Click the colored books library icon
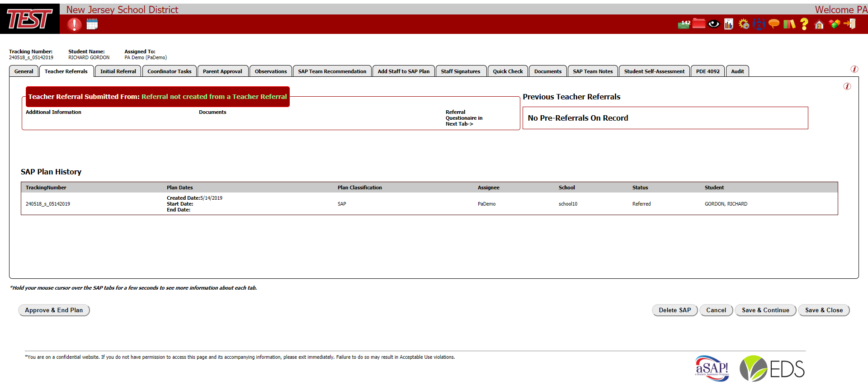Screen dimensions: 868x385 click(x=789, y=24)
